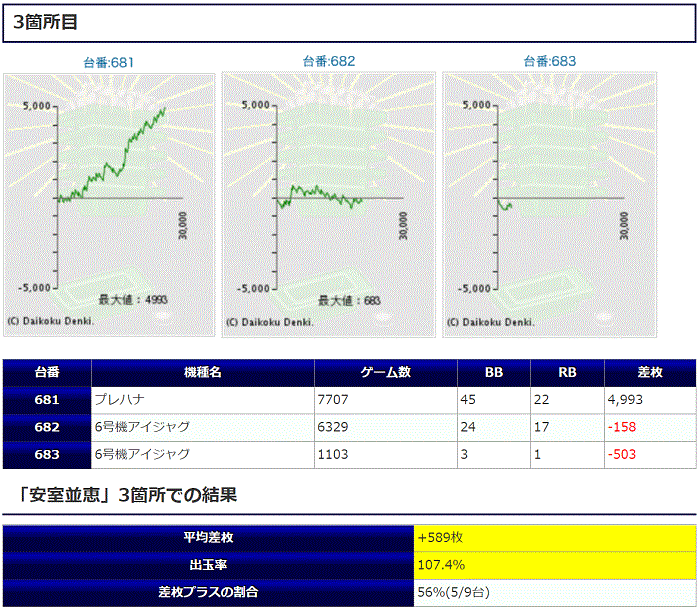Click the red -503 差枚 value
Viewport: 700px width, 611px height.
pos(650,455)
